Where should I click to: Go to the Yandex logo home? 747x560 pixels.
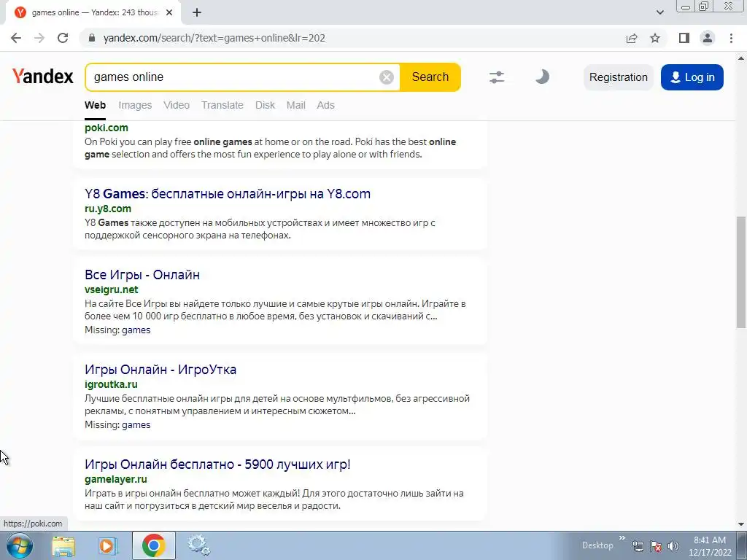pos(43,76)
